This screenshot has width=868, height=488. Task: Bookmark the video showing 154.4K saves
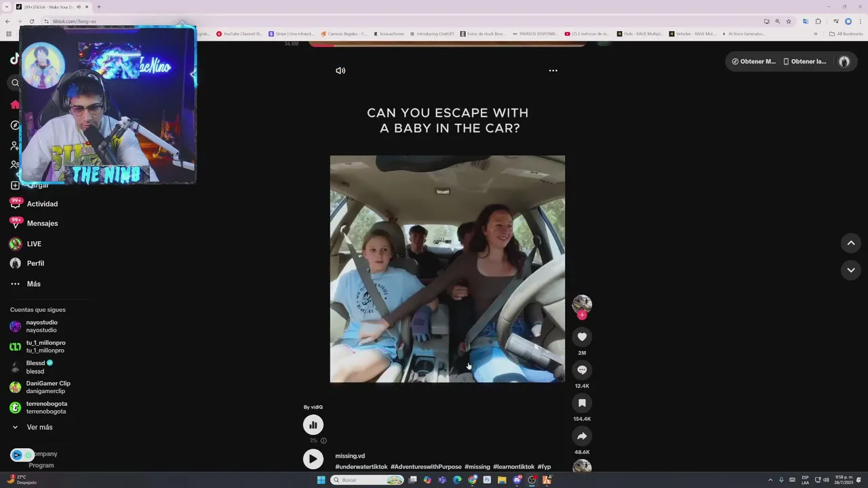(x=582, y=403)
